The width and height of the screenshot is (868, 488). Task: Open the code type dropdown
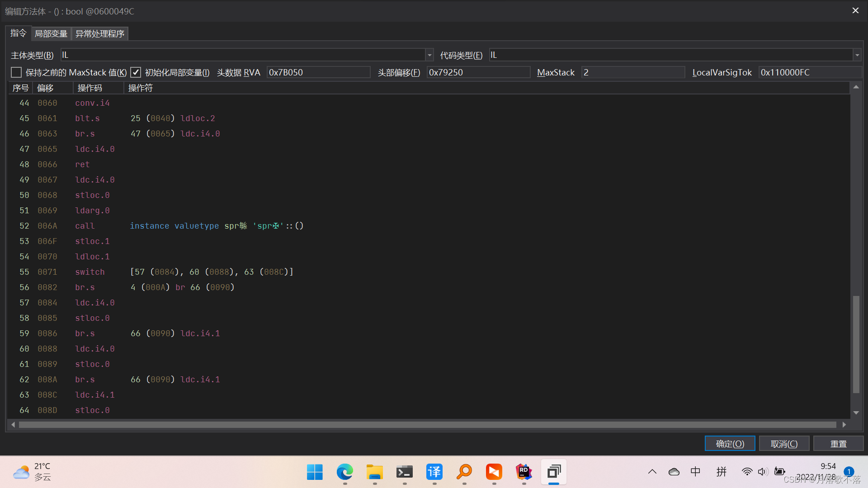point(857,55)
